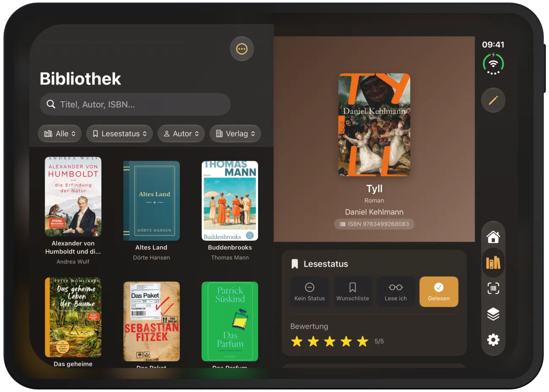Rate the book one star
This screenshot has height=392, width=549.
click(x=297, y=341)
